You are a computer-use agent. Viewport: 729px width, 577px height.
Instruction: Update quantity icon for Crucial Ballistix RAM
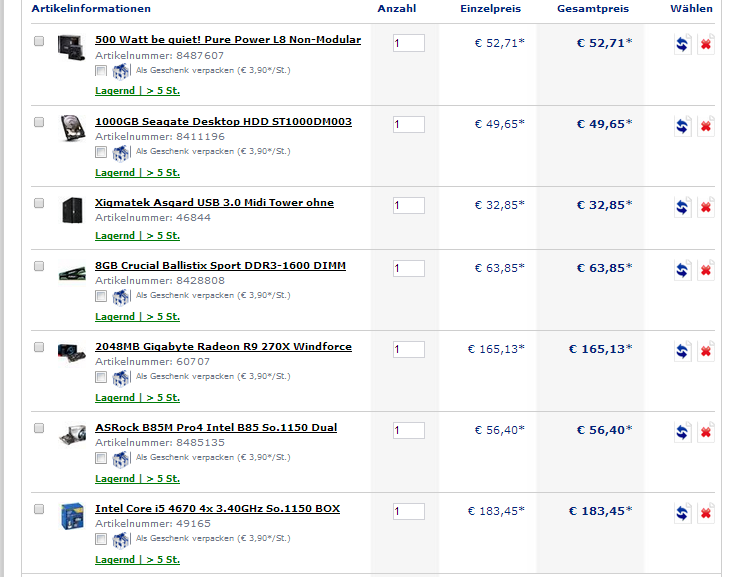(x=683, y=270)
